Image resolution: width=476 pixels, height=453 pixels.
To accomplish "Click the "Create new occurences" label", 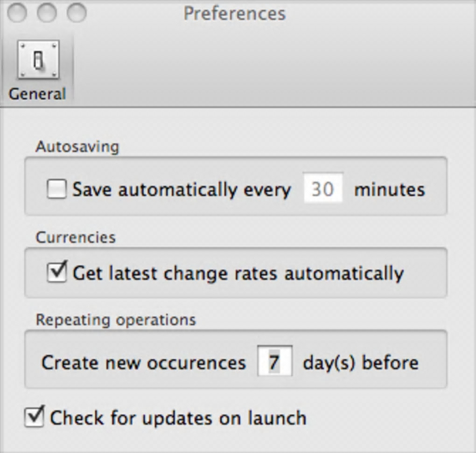I will pos(143,362).
